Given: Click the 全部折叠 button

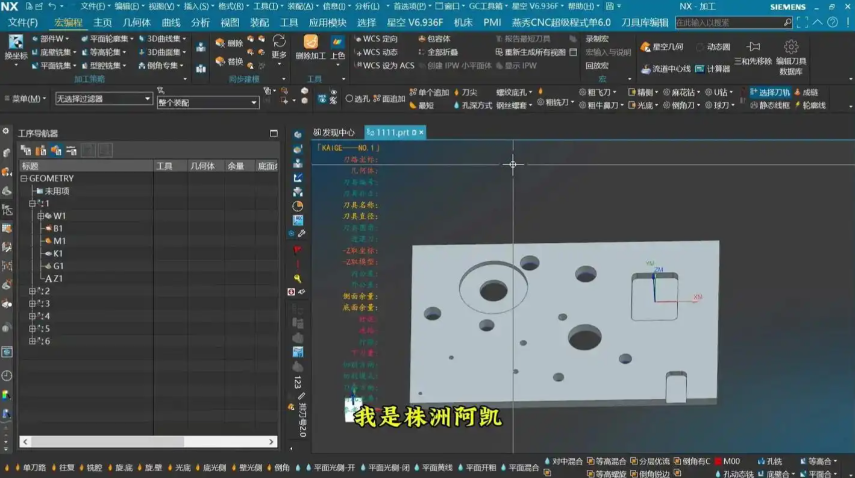Looking at the screenshot, I should coord(438,52).
